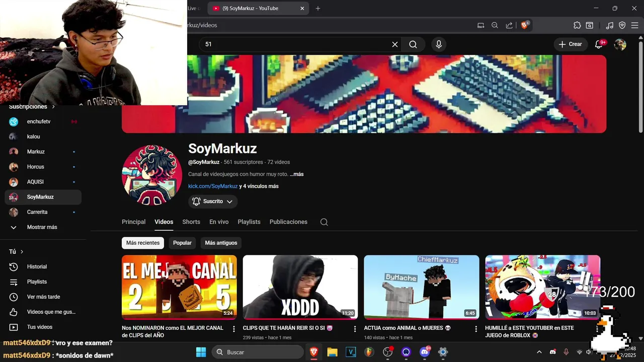Select the Más recientes filter chip

tap(143, 243)
